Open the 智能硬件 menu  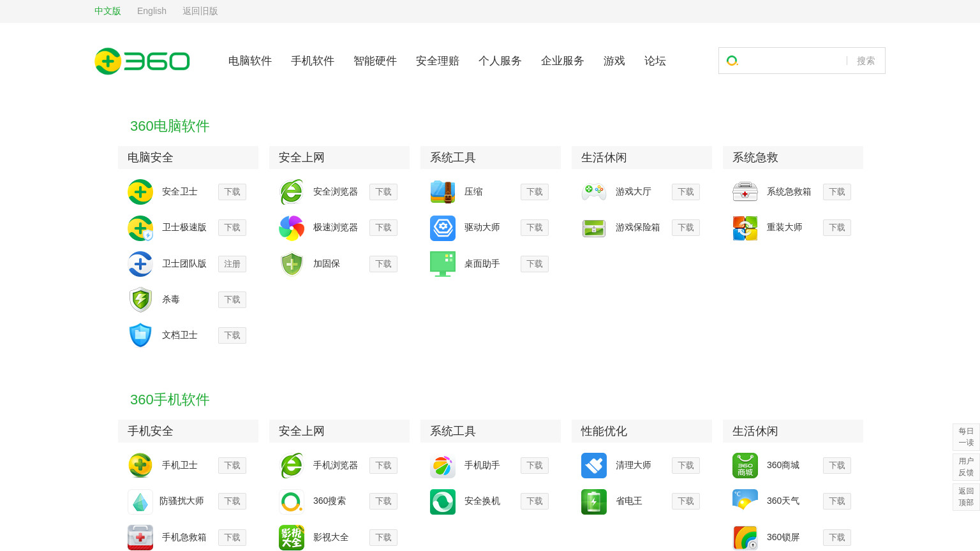pos(375,61)
